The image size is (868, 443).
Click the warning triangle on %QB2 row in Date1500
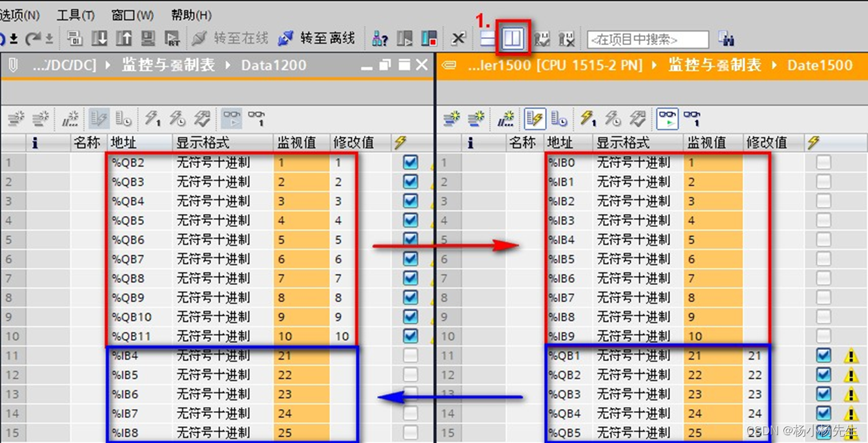tap(851, 375)
